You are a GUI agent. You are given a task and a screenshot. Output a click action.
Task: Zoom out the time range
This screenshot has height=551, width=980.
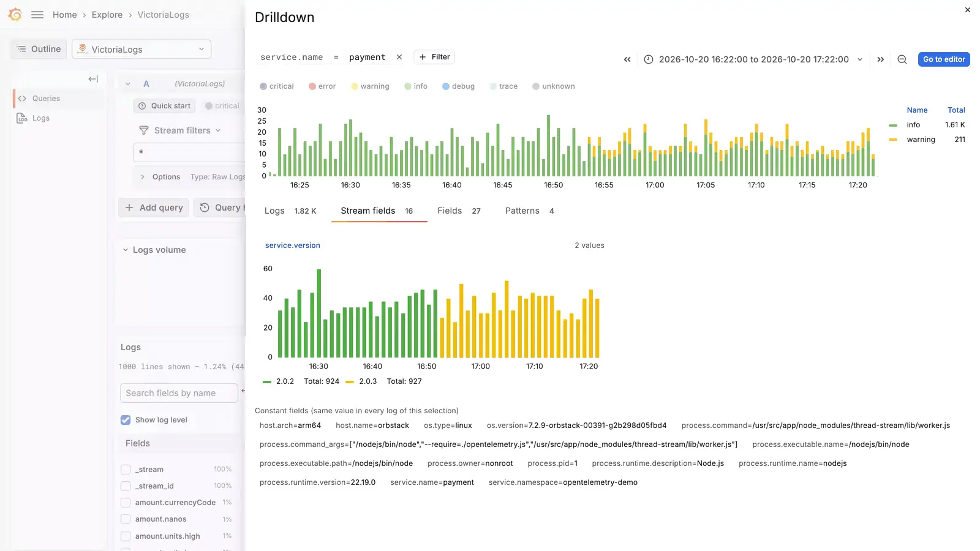[902, 59]
